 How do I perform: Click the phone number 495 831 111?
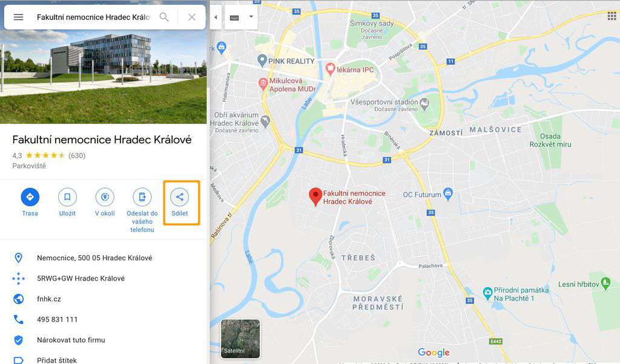point(58,319)
